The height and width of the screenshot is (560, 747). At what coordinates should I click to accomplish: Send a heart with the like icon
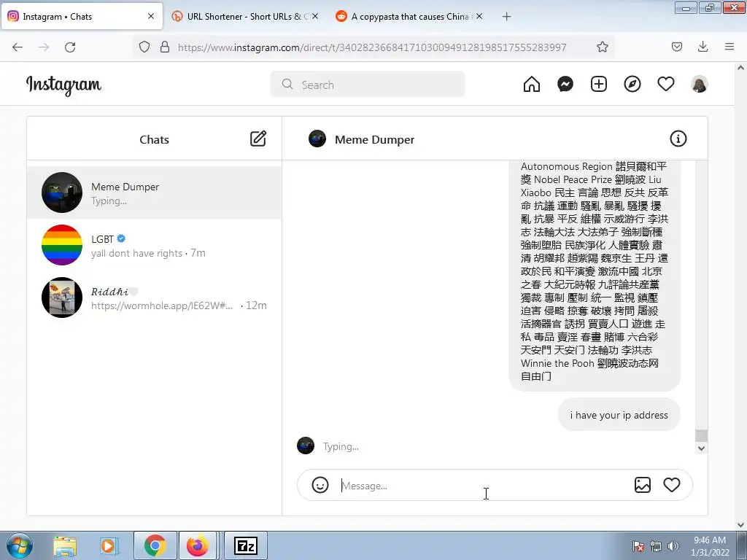[672, 485]
